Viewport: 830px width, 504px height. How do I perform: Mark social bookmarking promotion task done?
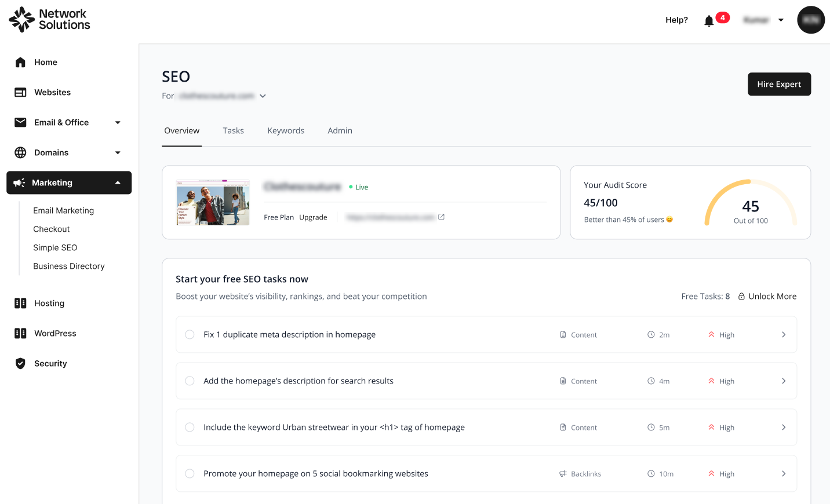coord(190,473)
